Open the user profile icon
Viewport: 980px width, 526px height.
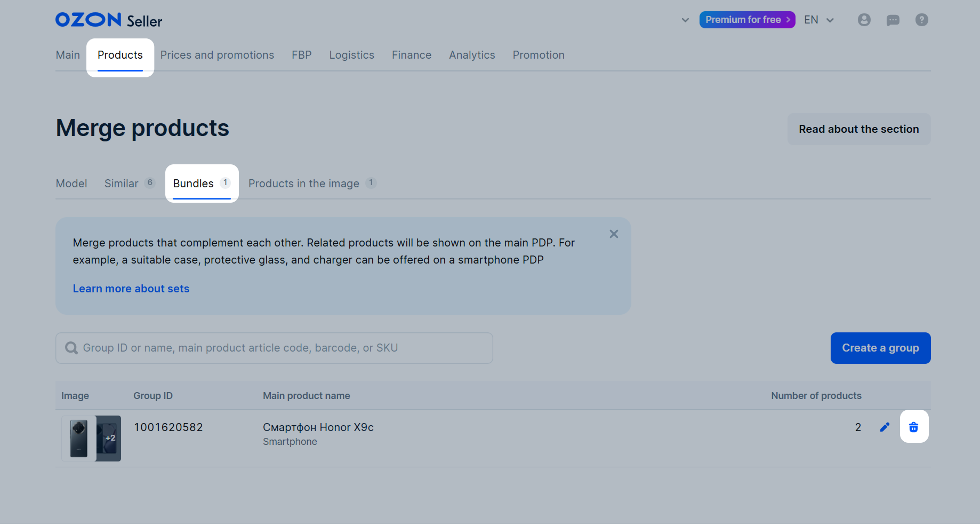(x=864, y=20)
